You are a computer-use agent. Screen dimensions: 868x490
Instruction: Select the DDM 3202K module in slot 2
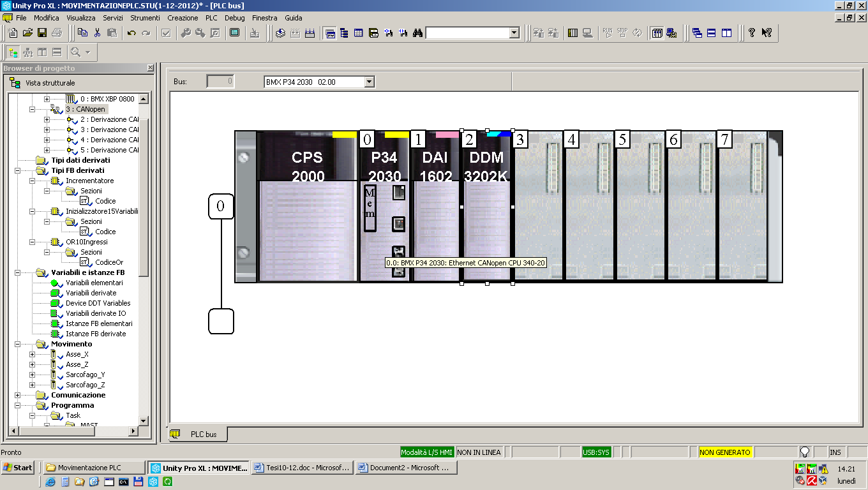[487, 206]
